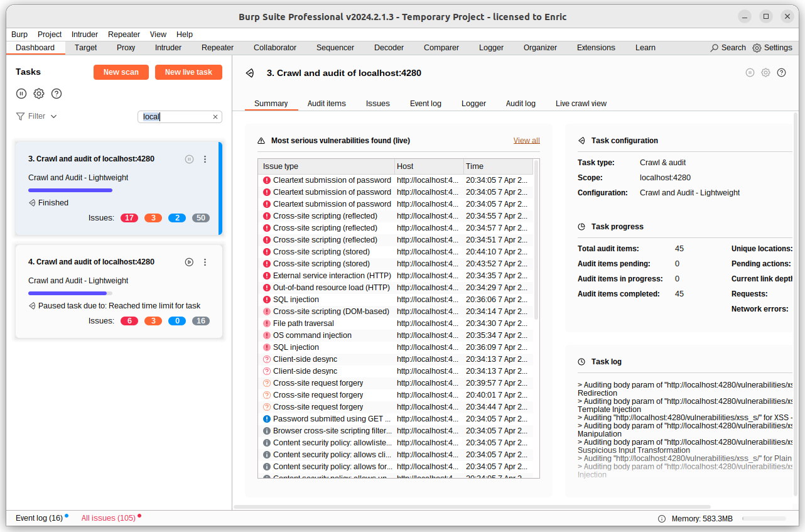Click the help icon beside the task gear
Image resolution: width=805 pixels, height=532 pixels.
coord(781,72)
